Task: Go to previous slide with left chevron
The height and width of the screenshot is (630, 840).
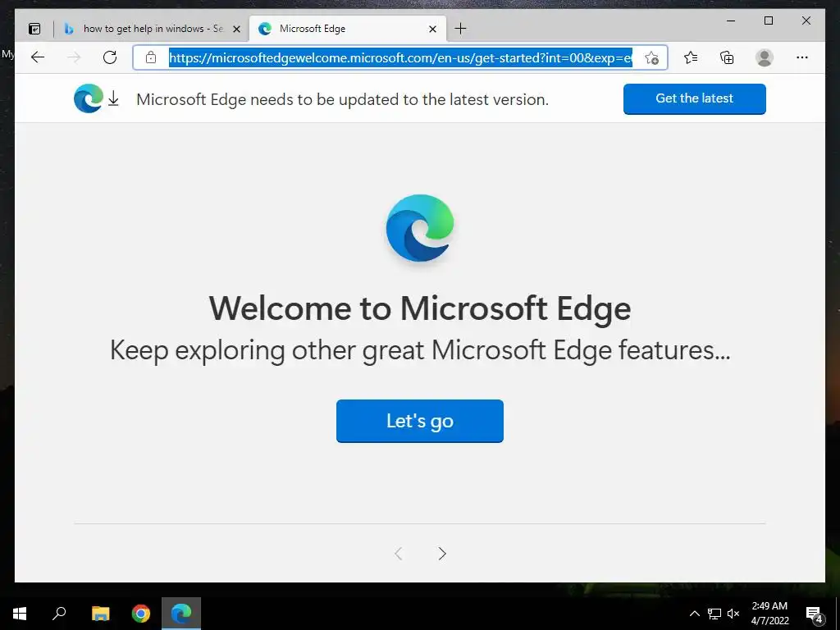Action: [398, 554]
